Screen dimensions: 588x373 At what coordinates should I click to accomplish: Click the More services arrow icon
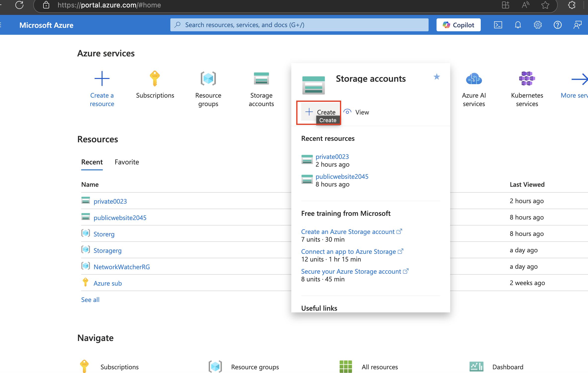pyautogui.click(x=580, y=79)
